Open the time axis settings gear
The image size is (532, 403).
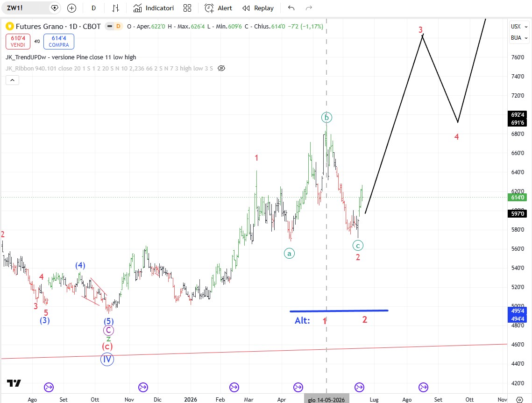tap(519, 400)
